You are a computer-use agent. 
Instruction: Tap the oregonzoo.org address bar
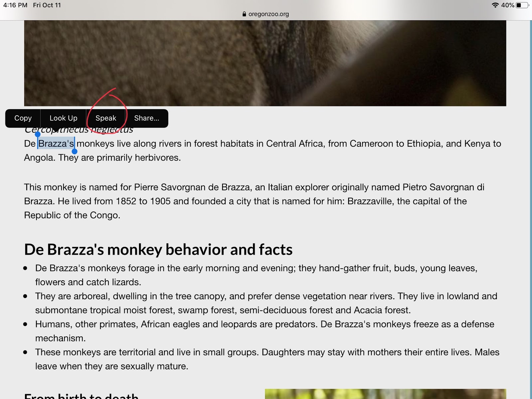point(266,14)
